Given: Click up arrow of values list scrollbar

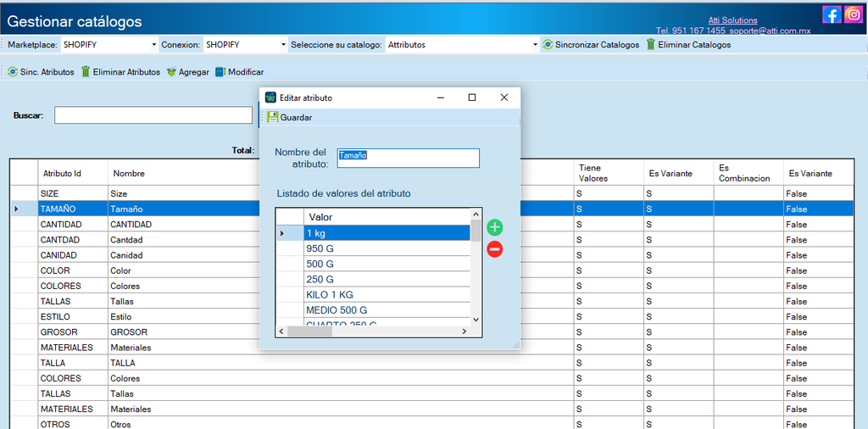Looking at the screenshot, I should click(x=476, y=214).
